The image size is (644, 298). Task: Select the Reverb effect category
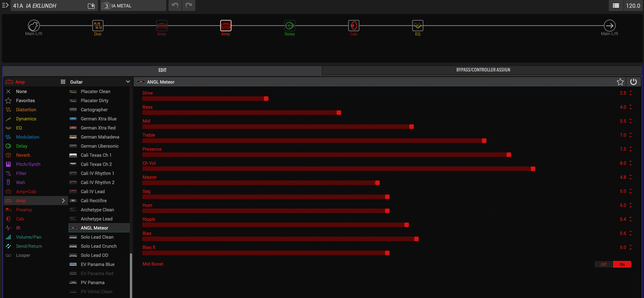pyautogui.click(x=23, y=155)
